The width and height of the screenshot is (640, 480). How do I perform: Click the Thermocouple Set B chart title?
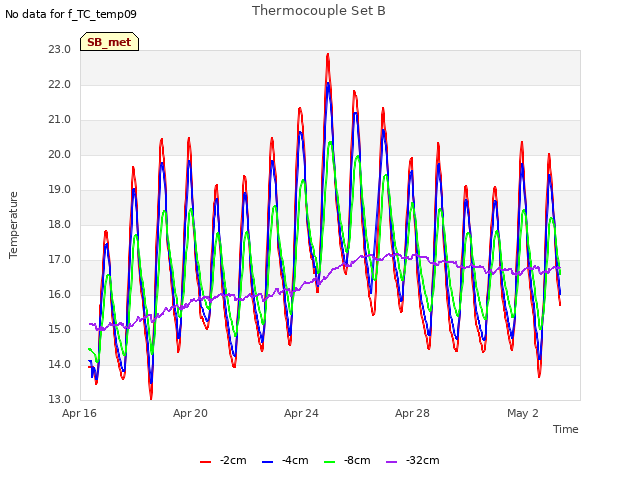pos(318,11)
